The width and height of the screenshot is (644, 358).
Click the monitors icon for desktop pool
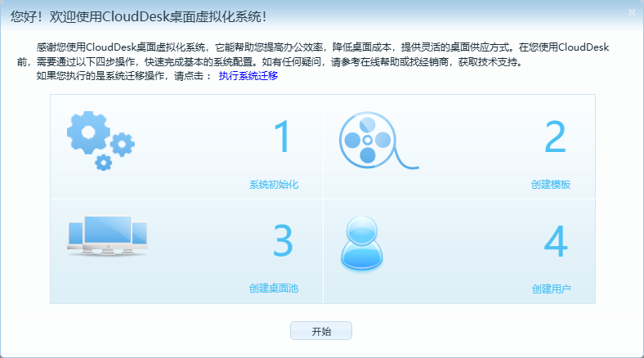pyautogui.click(x=107, y=235)
